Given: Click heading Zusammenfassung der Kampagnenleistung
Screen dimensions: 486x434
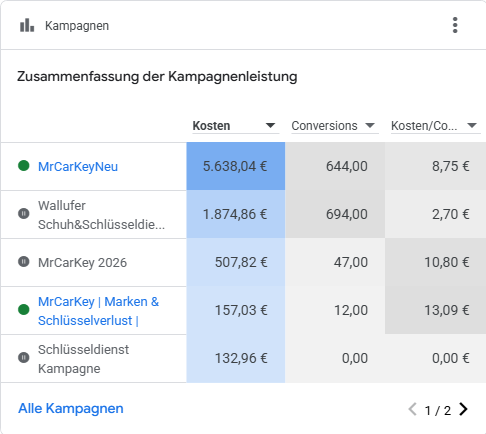Looking at the screenshot, I should [157, 77].
